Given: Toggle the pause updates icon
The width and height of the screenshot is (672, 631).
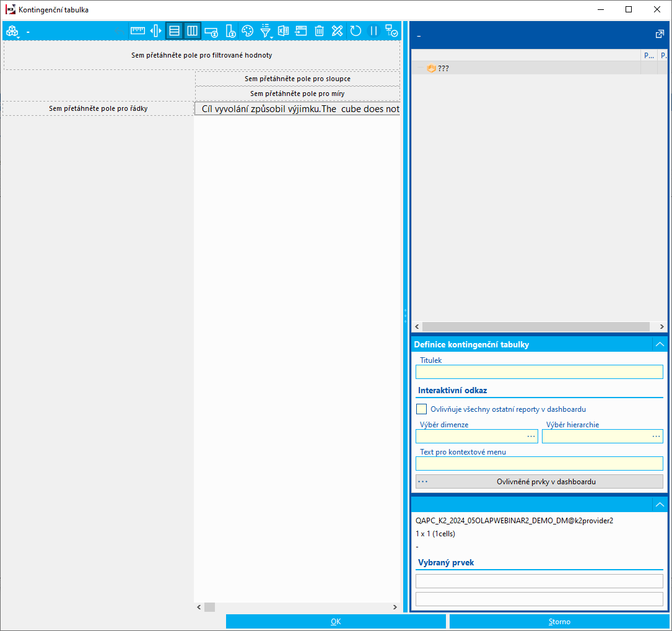Looking at the screenshot, I should pos(373,31).
